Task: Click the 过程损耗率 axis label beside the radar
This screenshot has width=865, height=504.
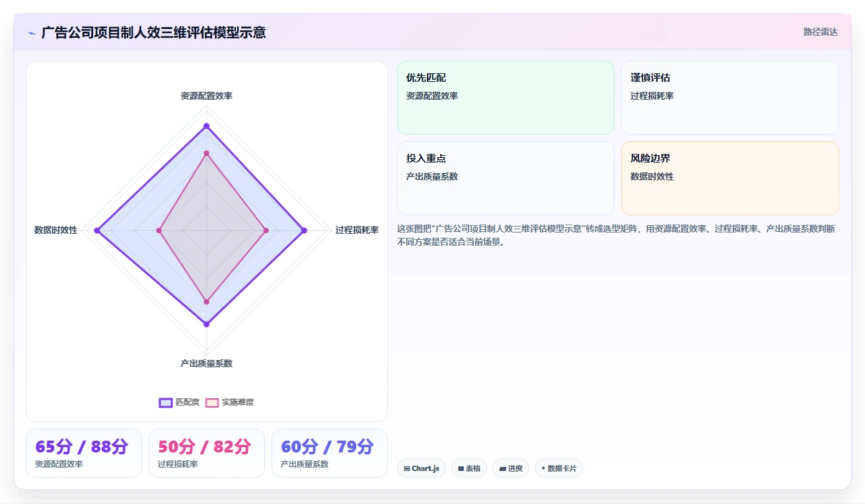Action: click(357, 230)
